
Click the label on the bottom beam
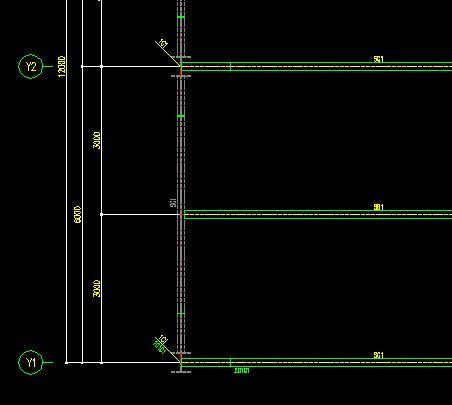[x=379, y=355]
